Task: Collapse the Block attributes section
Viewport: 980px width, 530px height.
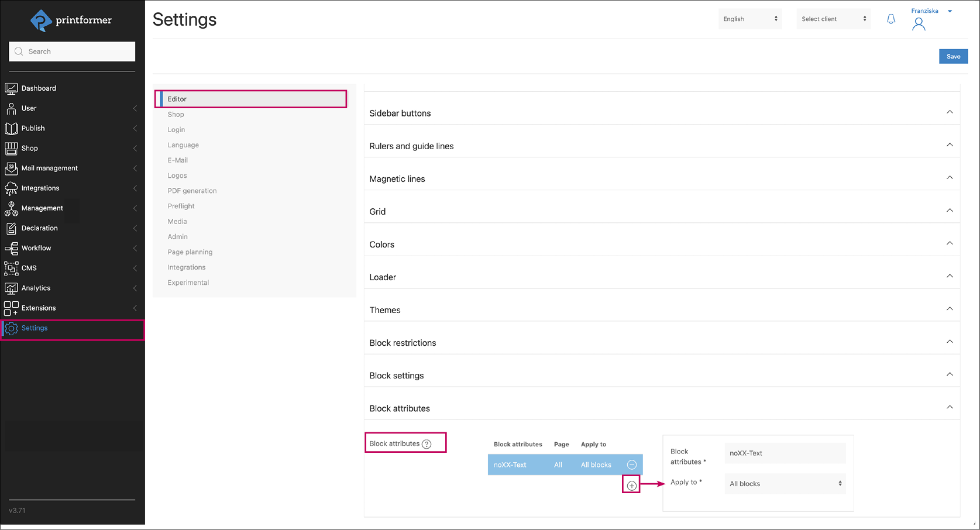Action: 949,407
